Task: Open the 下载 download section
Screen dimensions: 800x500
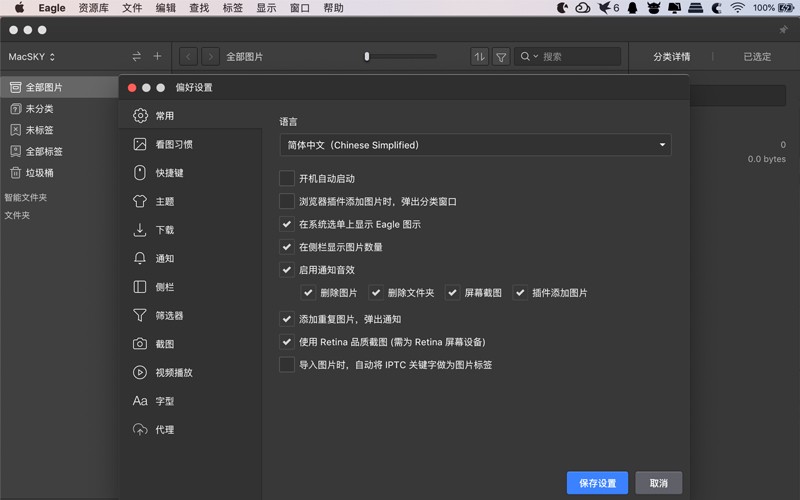Action: pos(190,230)
